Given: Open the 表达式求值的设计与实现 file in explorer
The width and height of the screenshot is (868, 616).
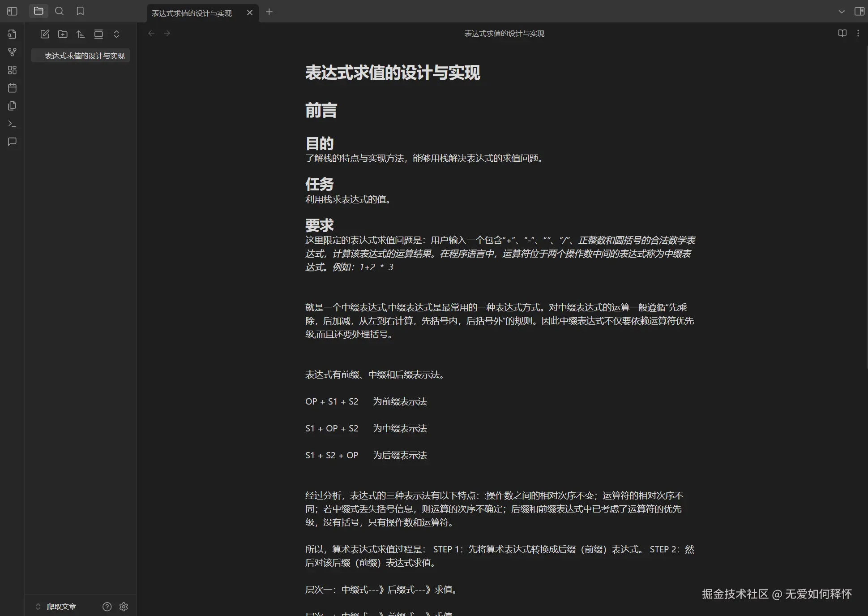Looking at the screenshot, I should click(84, 56).
